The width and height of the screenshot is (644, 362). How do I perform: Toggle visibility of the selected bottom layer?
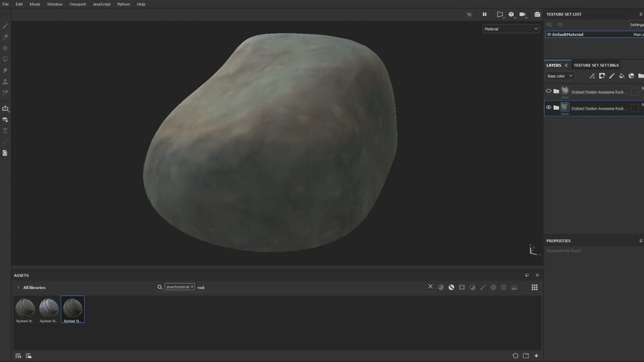click(x=549, y=108)
